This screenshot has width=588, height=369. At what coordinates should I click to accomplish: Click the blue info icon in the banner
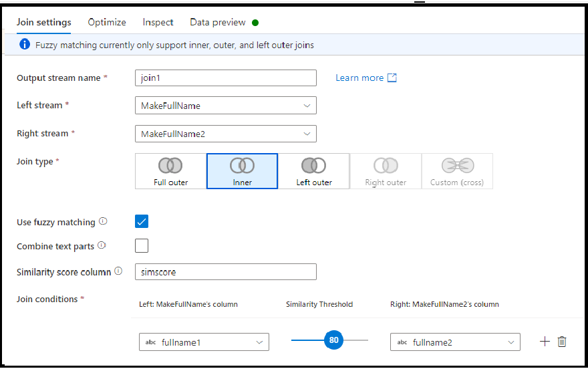pyautogui.click(x=24, y=44)
